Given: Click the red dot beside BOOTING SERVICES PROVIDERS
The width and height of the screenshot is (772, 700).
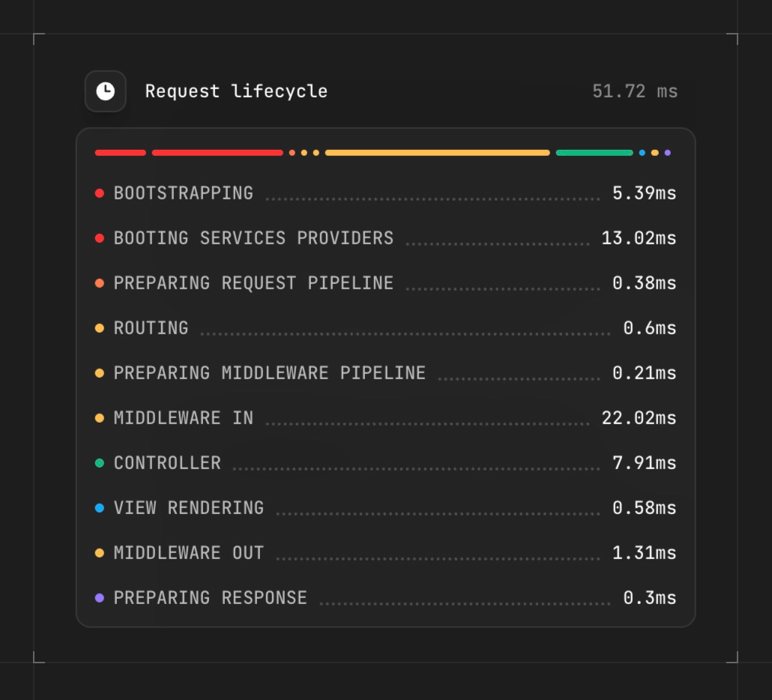Looking at the screenshot, I should point(100,239).
